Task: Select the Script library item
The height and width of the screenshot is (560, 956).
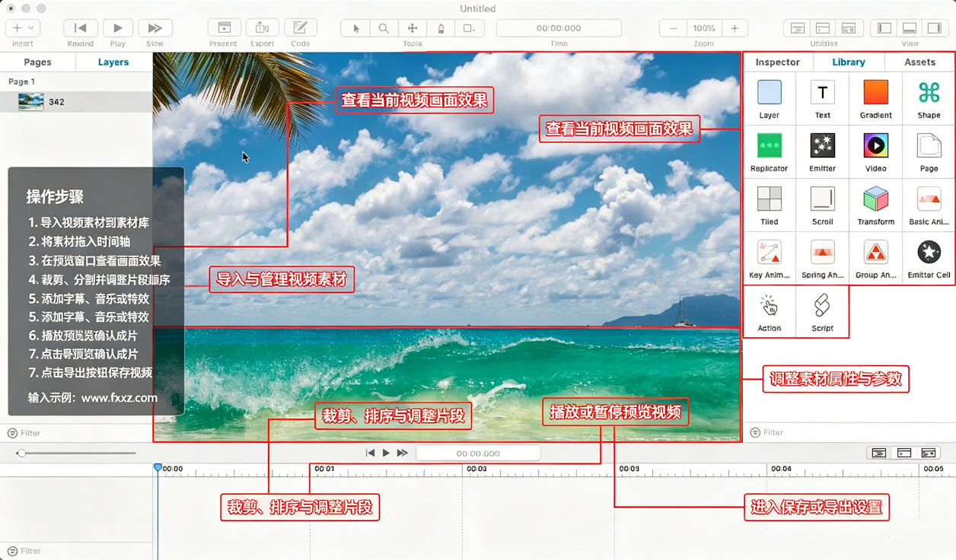Action: click(x=822, y=312)
